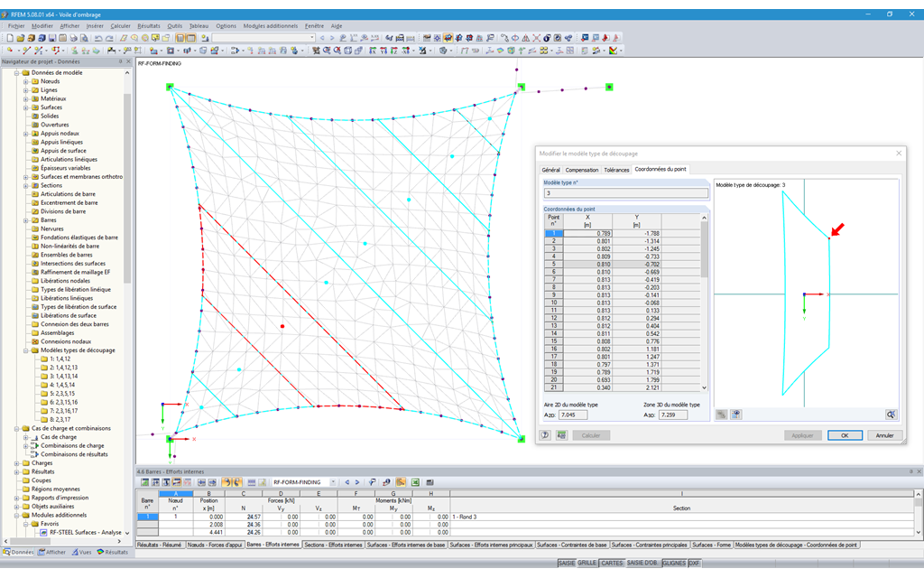Click the magnifier icon under the cutting pattern preview
The width and height of the screenshot is (924, 578).
point(891,414)
